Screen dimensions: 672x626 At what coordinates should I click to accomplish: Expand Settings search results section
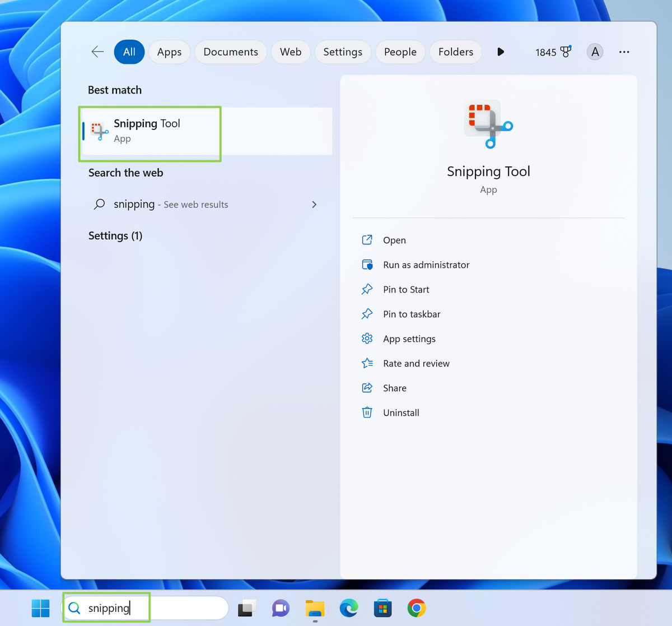115,235
